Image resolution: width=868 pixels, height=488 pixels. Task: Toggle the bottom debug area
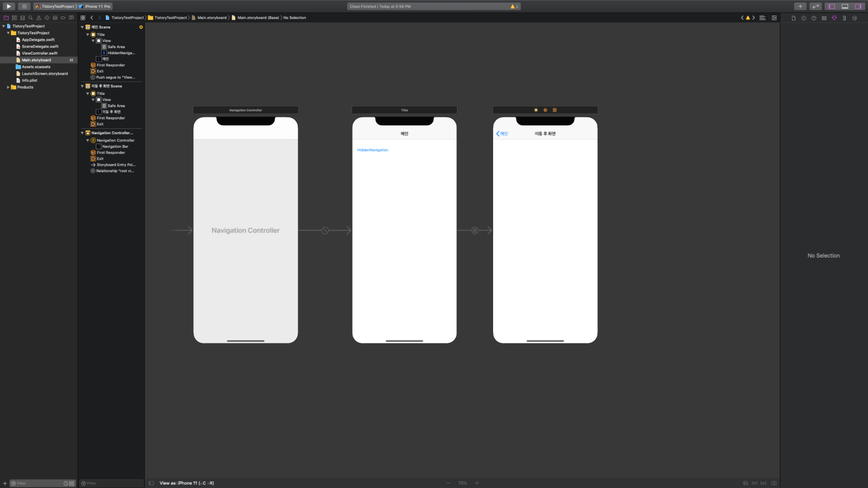[x=845, y=7]
